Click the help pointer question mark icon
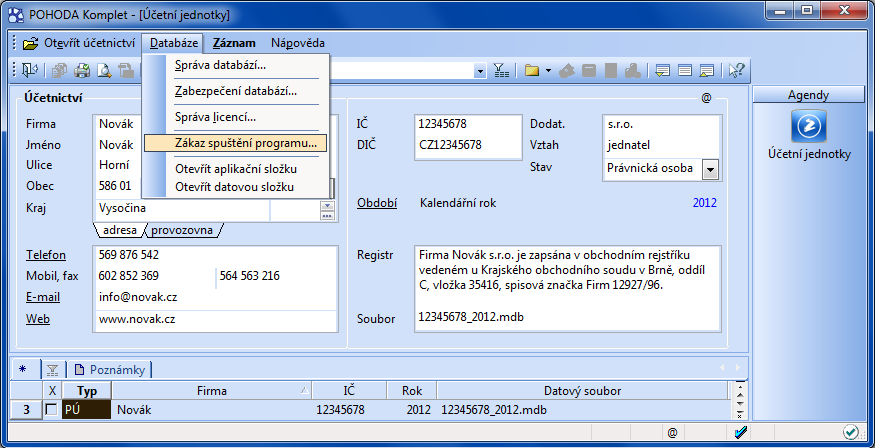875x448 pixels. [737, 70]
